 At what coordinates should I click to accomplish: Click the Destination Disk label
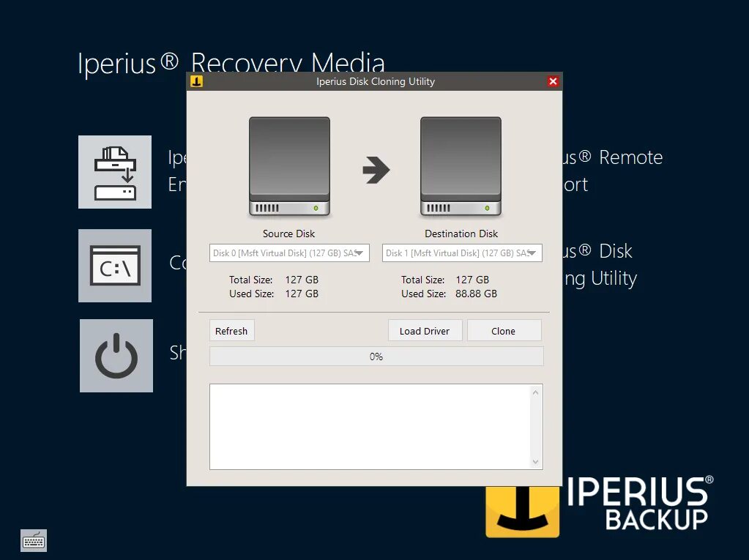[x=461, y=234]
